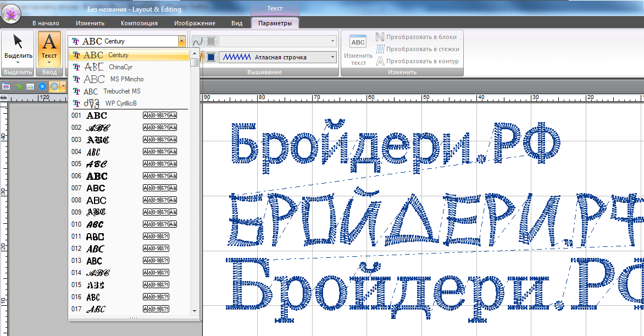Click the green arrow import icon
The image size is (644, 336).
coord(18,86)
